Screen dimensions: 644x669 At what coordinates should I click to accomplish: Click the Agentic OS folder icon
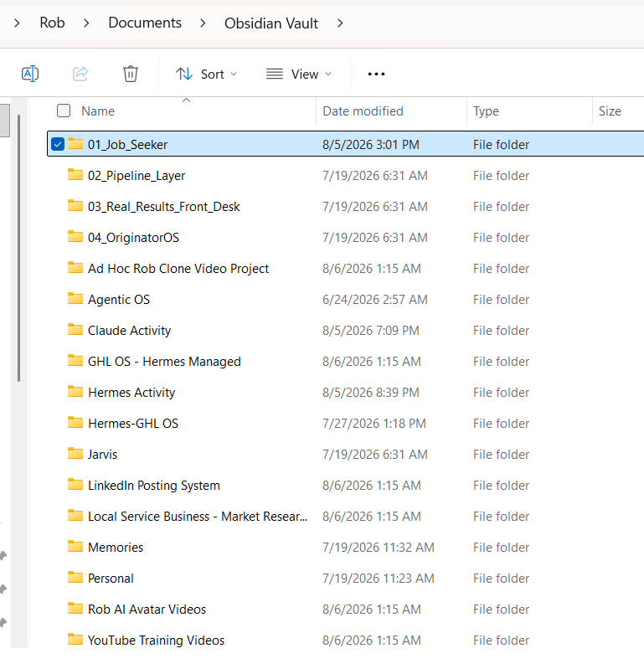click(x=75, y=299)
